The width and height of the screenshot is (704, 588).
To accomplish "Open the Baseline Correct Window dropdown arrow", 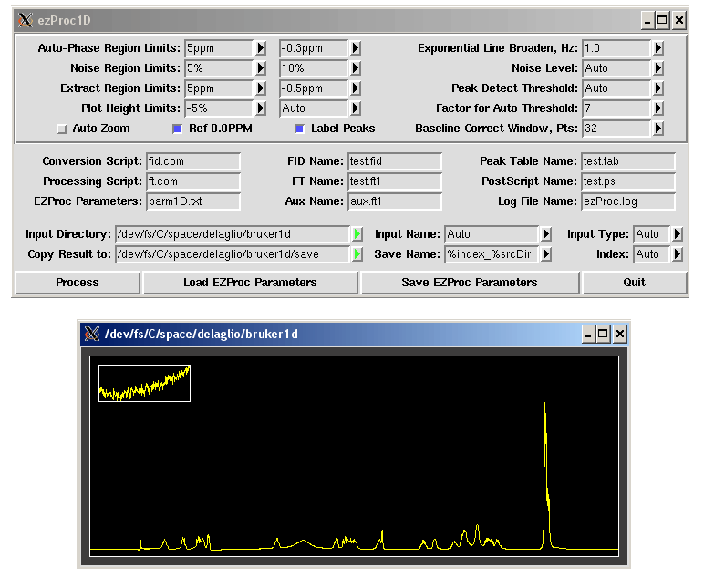I will [x=657, y=129].
